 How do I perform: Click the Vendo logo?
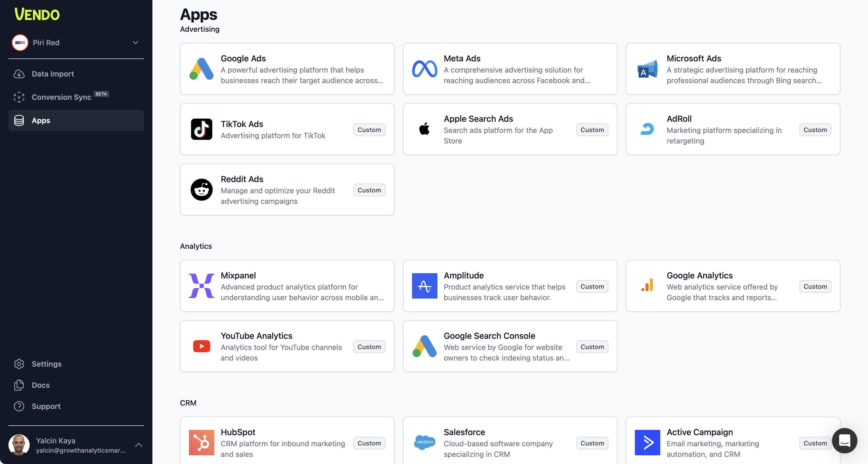click(x=37, y=15)
